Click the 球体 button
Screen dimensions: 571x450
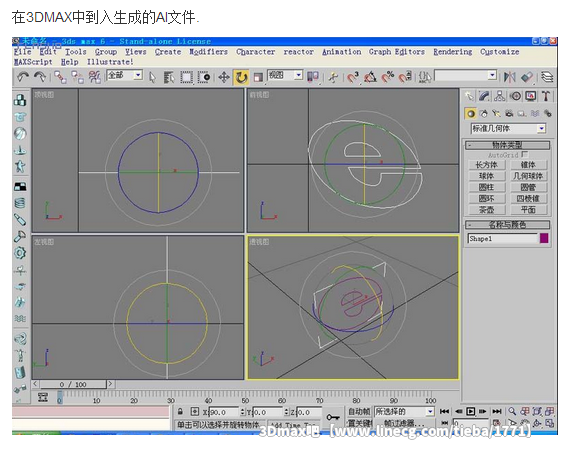pos(487,176)
